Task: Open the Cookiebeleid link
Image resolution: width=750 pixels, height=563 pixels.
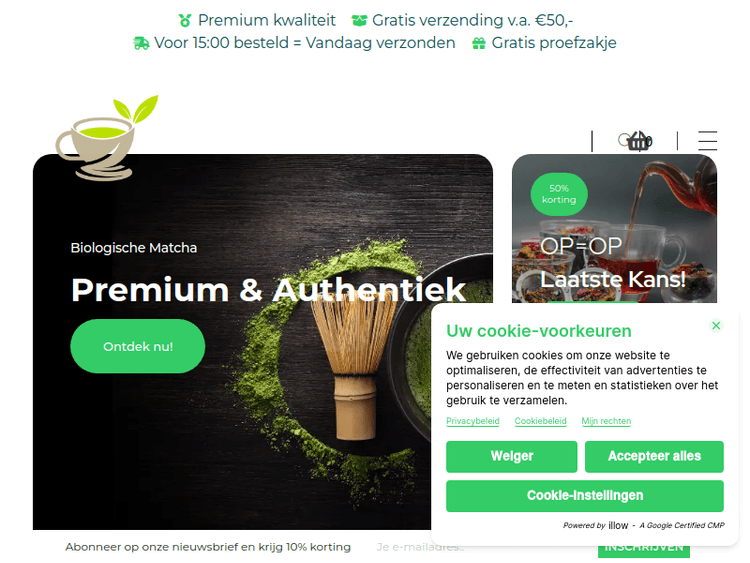Action: click(540, 421)
